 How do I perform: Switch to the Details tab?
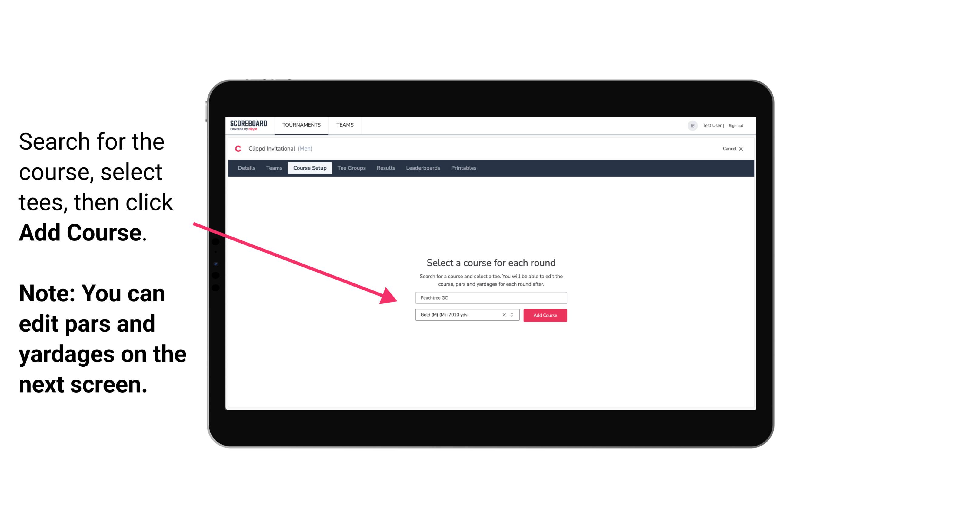pos(245,168)
